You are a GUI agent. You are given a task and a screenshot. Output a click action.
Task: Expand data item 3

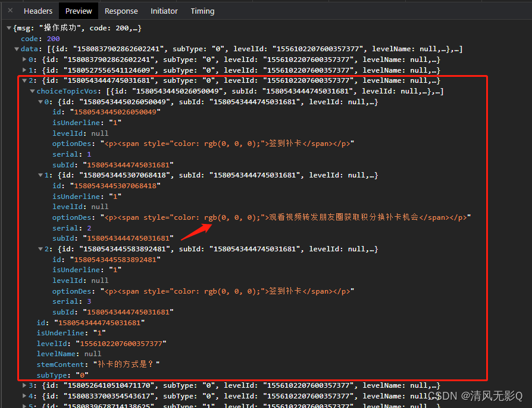[24, 385]
